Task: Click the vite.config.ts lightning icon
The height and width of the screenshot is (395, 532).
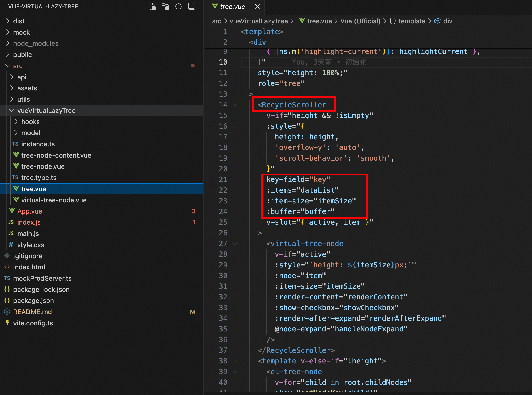Action: point(7,323)
